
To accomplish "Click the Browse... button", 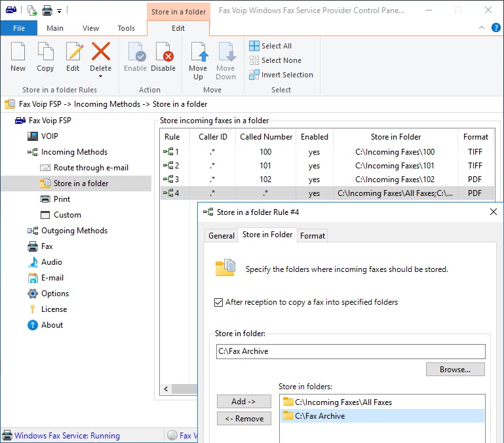I will [x=455, y=370].
